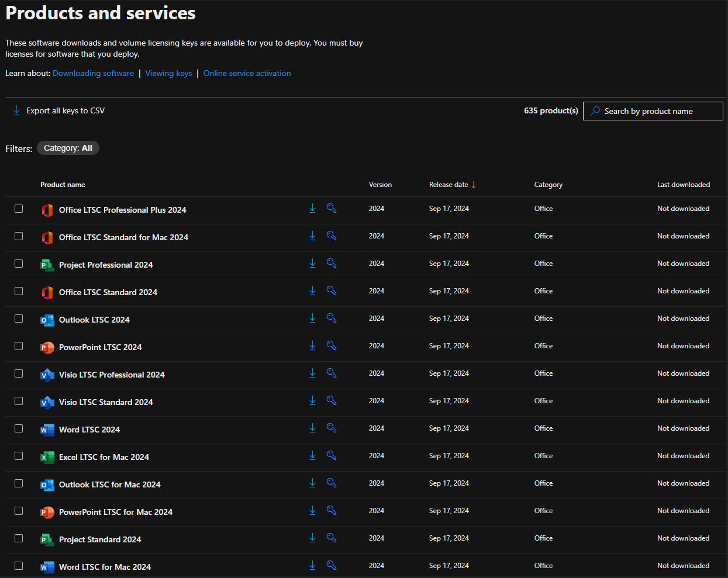Focus the Search by product name field
Viewport: 728px width, 578px height.
[x=653, y=111]
